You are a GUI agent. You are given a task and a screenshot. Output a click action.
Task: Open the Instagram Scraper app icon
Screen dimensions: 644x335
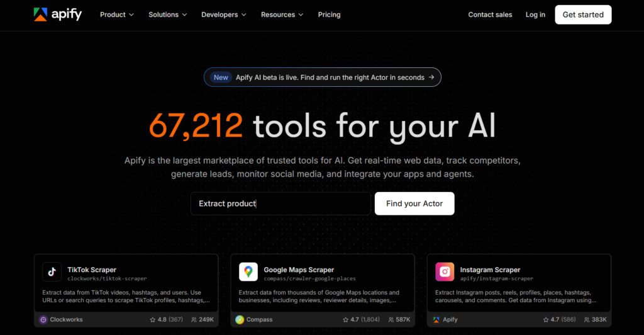tap(445, 271)
